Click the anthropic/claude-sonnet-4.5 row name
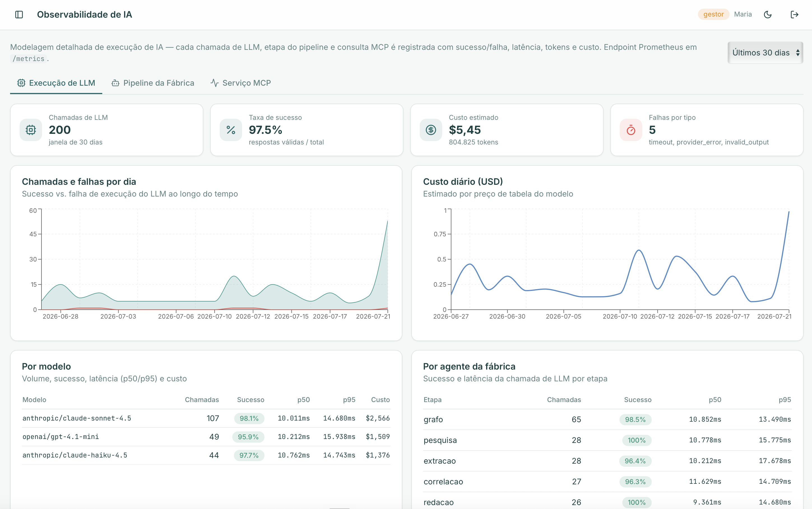The height and width of the screenshot is (509, 812). click(77, 418)
